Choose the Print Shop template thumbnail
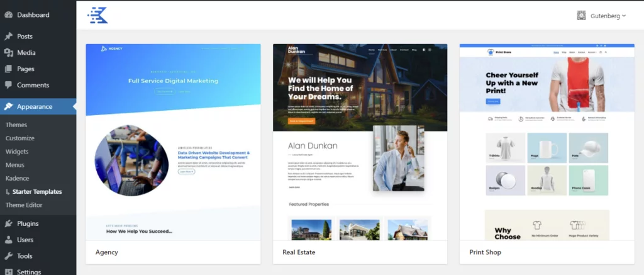 coord(547,142)
